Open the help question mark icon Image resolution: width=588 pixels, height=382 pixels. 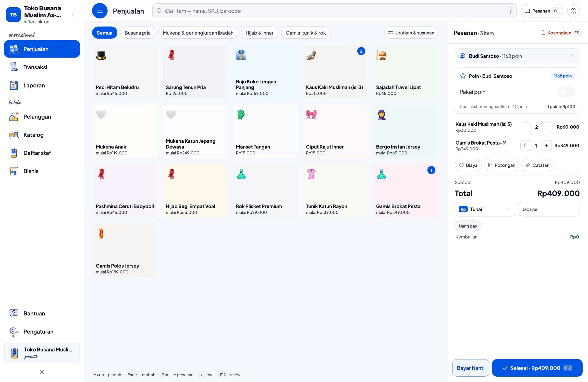574,11
